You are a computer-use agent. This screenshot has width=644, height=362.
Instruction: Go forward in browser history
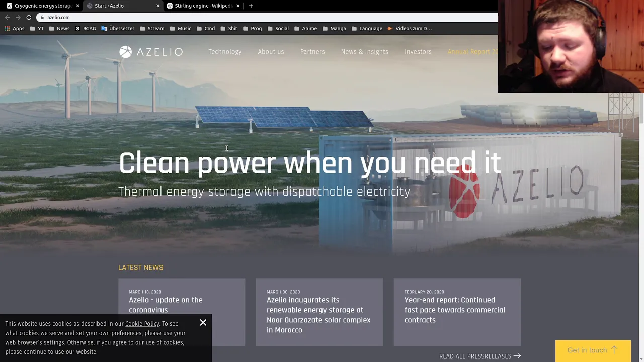point(18,17)
